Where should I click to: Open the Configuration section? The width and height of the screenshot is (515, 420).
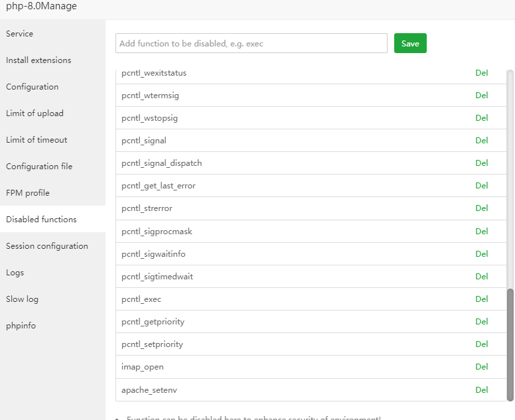point(33,87)
